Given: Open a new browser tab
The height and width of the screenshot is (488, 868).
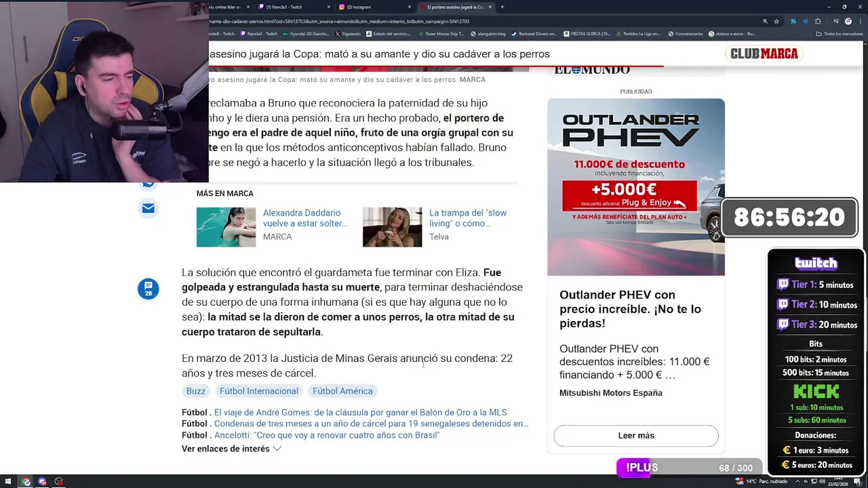Looking at the screenshot, I should coord(502,7).
